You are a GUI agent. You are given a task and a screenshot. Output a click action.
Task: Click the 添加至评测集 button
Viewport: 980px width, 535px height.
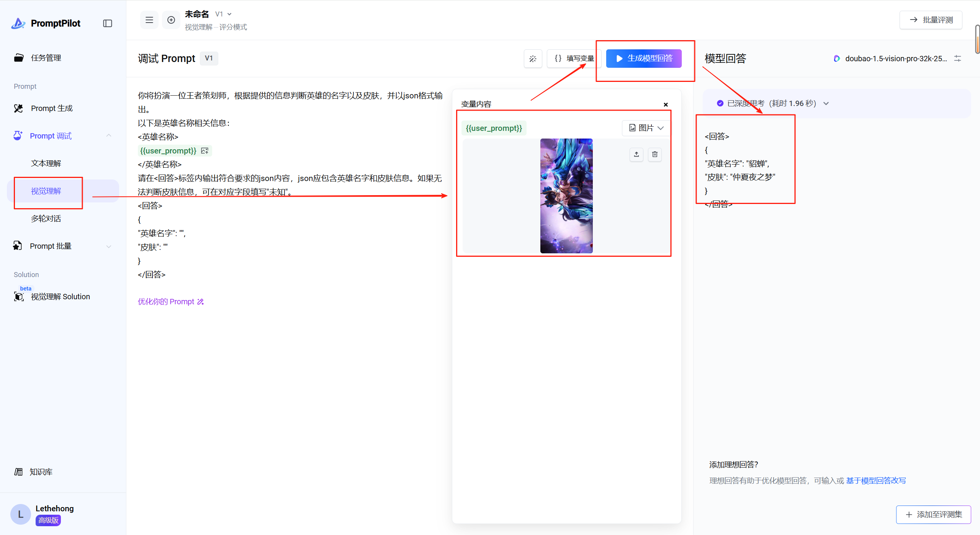pyautogui.click(x=933, y=515)
